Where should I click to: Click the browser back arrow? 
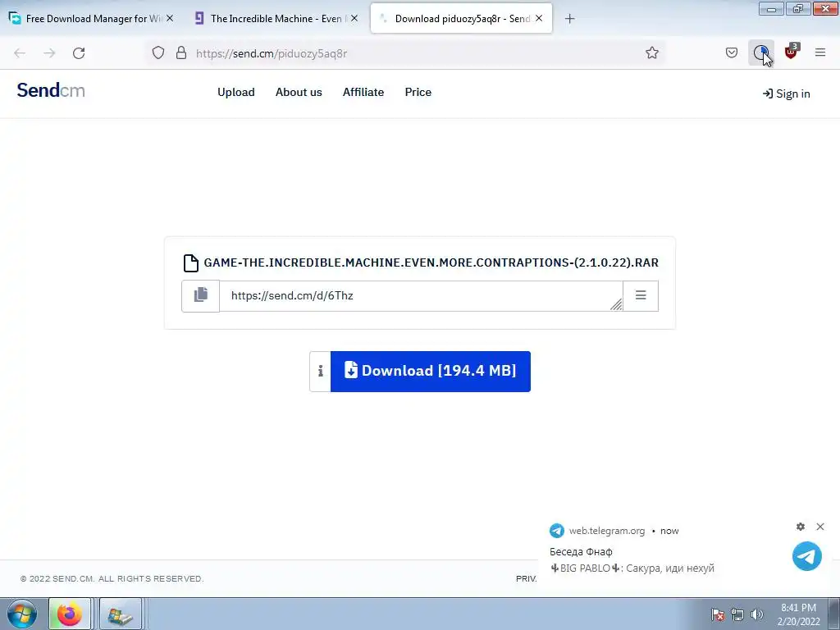tap(20, 53)
